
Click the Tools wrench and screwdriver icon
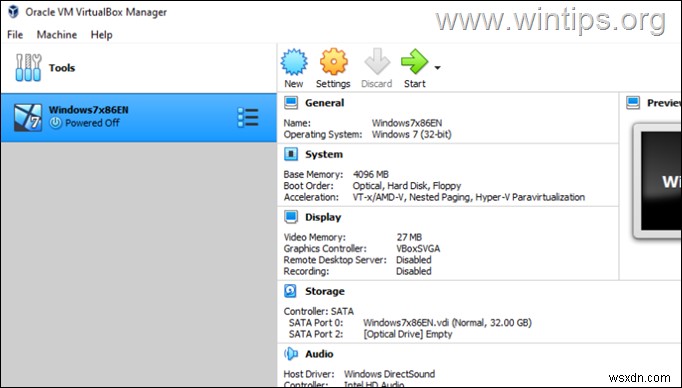28,67
